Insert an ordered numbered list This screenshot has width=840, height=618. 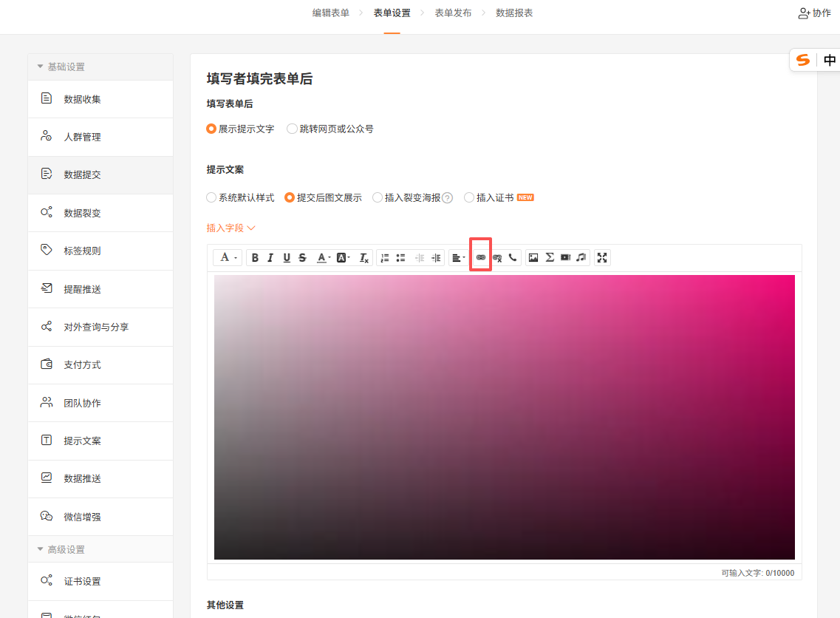pyautogui.click(x=385, y=258)
